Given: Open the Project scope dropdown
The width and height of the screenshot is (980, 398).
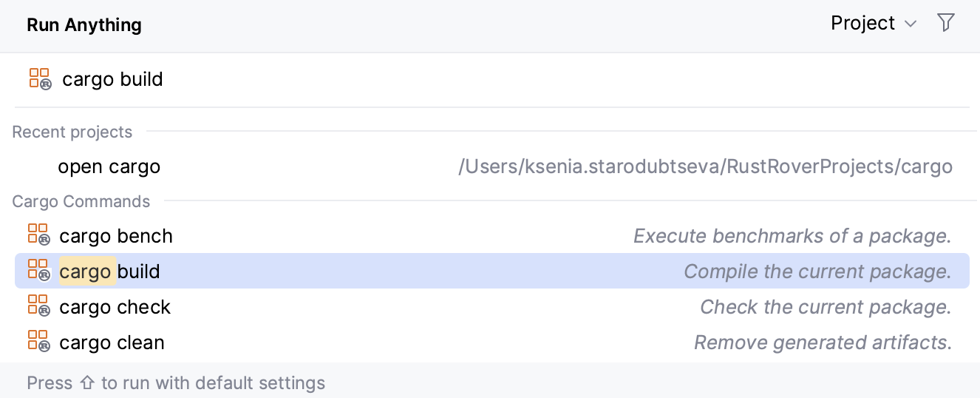Looking at the screenshot, I should (863, 24).
